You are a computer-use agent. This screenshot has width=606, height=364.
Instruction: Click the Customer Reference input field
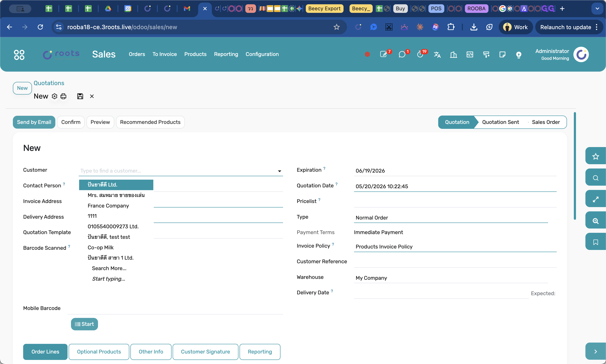(455, 262)
